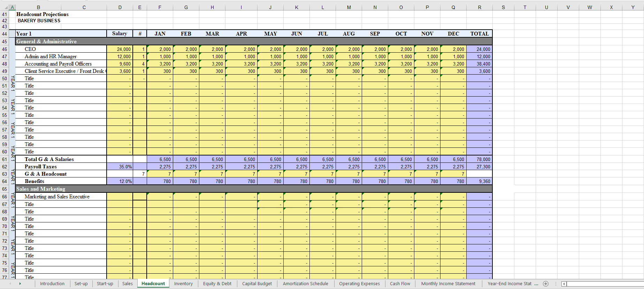Open Amortization Schedule sheet
Image resolution: width=644 pixels, height=289 pixels.
point(305,284)
